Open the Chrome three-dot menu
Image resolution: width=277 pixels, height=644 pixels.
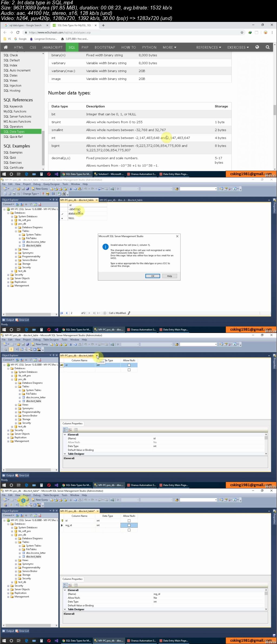pos(272,32)
